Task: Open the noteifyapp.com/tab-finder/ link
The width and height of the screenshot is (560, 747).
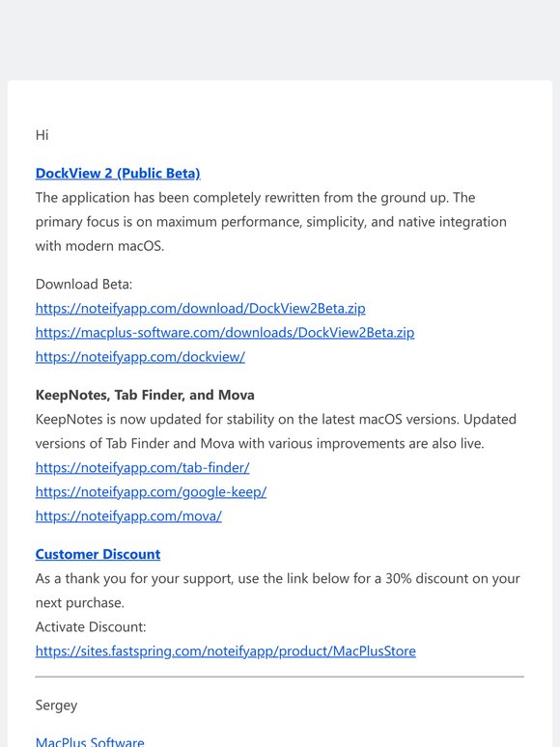Action: pyautogui.click(x=142, y=468)
